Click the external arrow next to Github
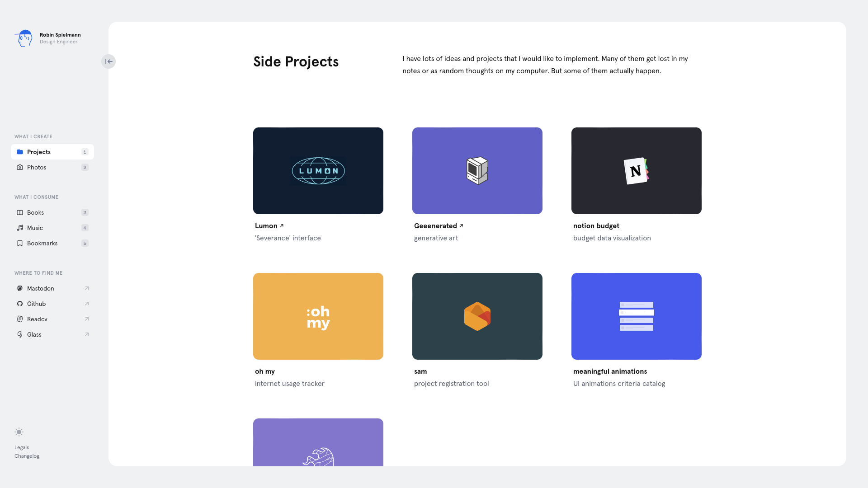The image size is (868, 488). [x=87, y=304]
